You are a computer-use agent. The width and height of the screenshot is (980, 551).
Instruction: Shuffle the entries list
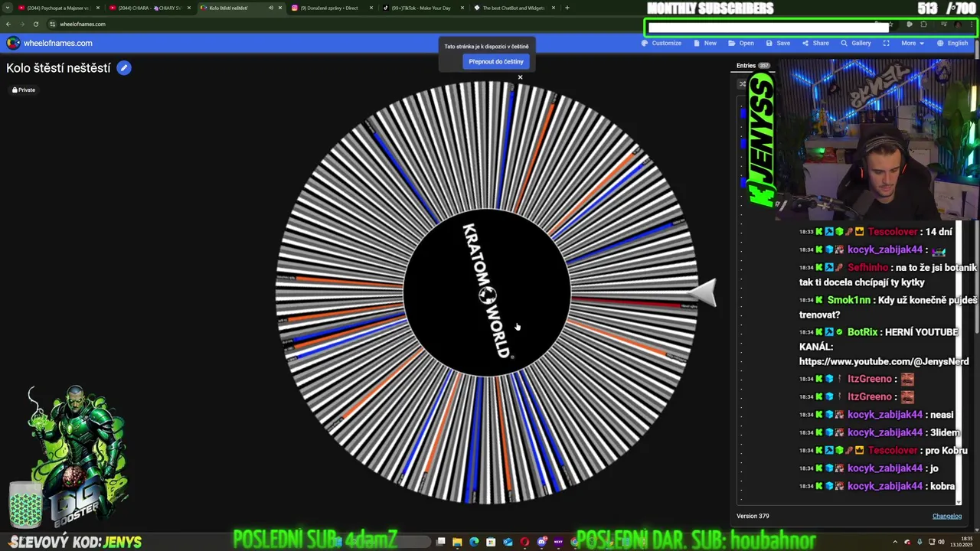click(x=742, y=84)
